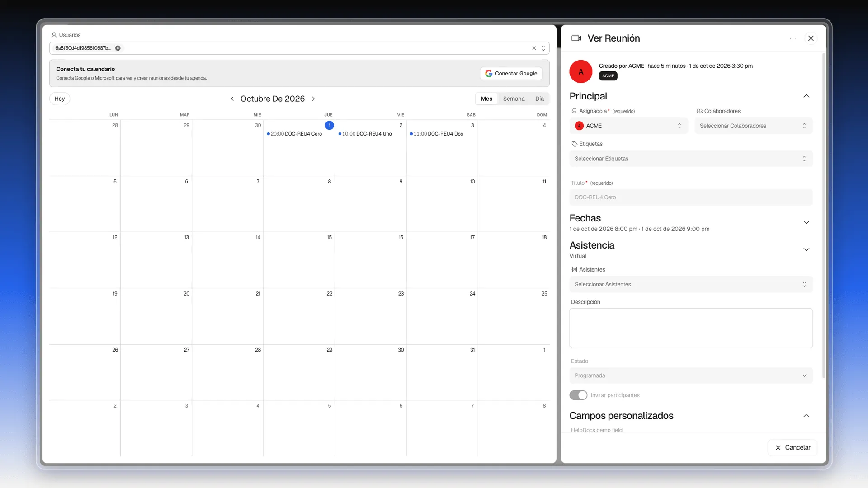Open Seleccionar Etiquetas dropdown
The image size is (868, 488).
pyautogui.click(x=691, y=159)
